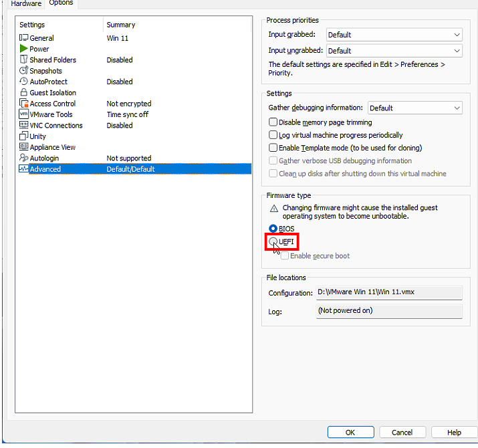Select the Appliance View row label
The image size is (478, 448).
(x=52, y=147)
